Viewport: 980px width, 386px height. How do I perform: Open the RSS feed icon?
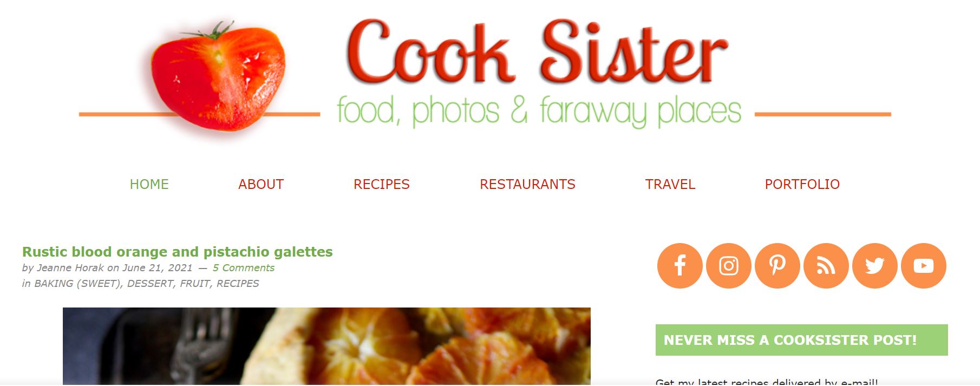pyautogui.click(x=826, y=266)
